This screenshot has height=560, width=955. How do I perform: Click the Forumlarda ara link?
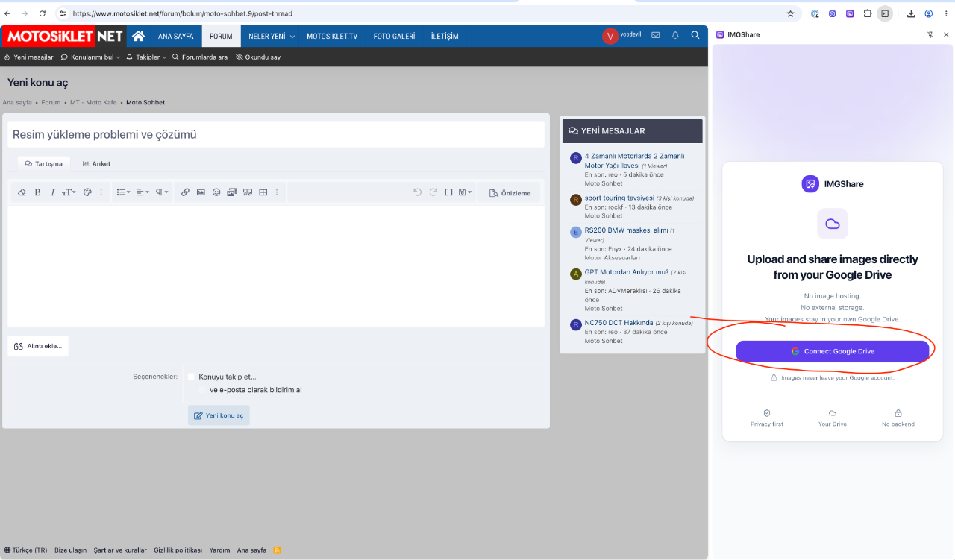tap(200, 57)
